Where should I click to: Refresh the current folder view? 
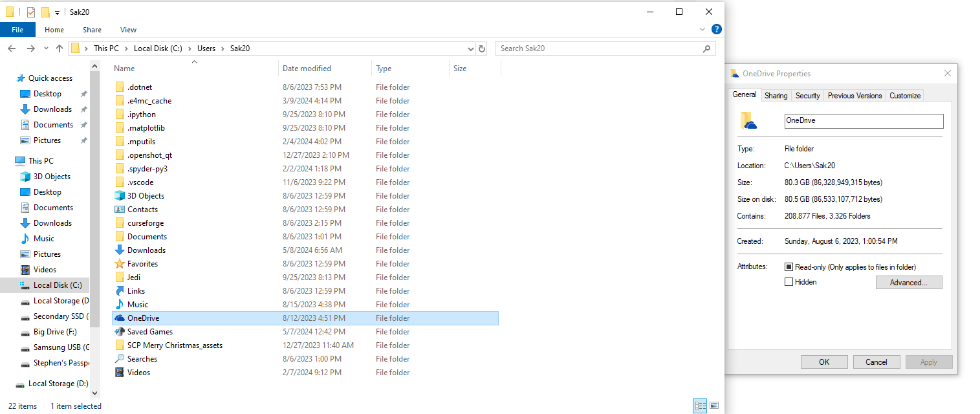click(x=481, y=48)
